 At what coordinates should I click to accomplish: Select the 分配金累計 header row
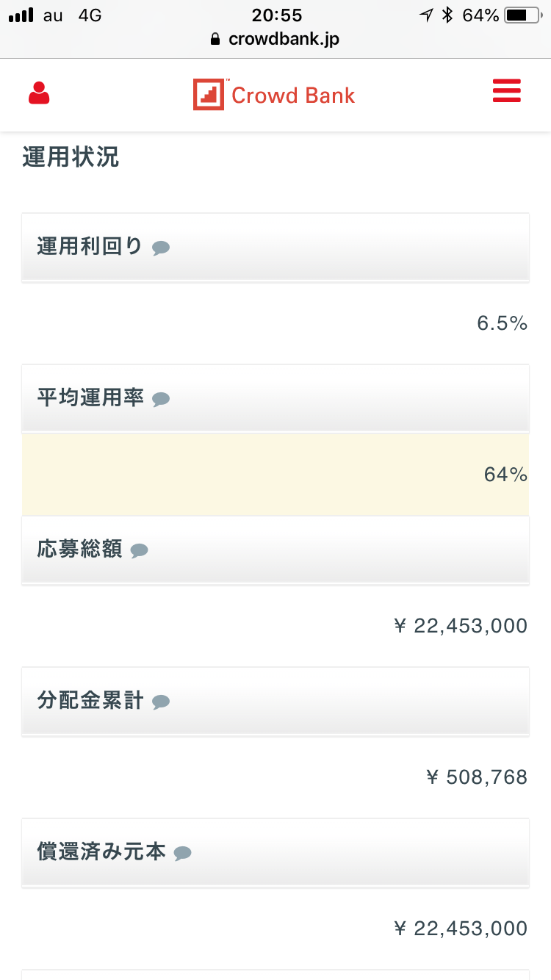pos(275,701)
